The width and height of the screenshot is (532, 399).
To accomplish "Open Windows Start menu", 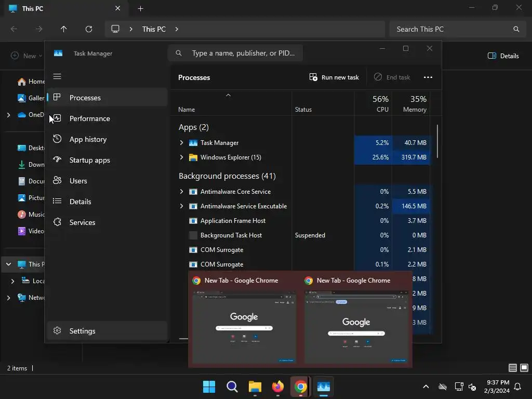I will 209,387.
